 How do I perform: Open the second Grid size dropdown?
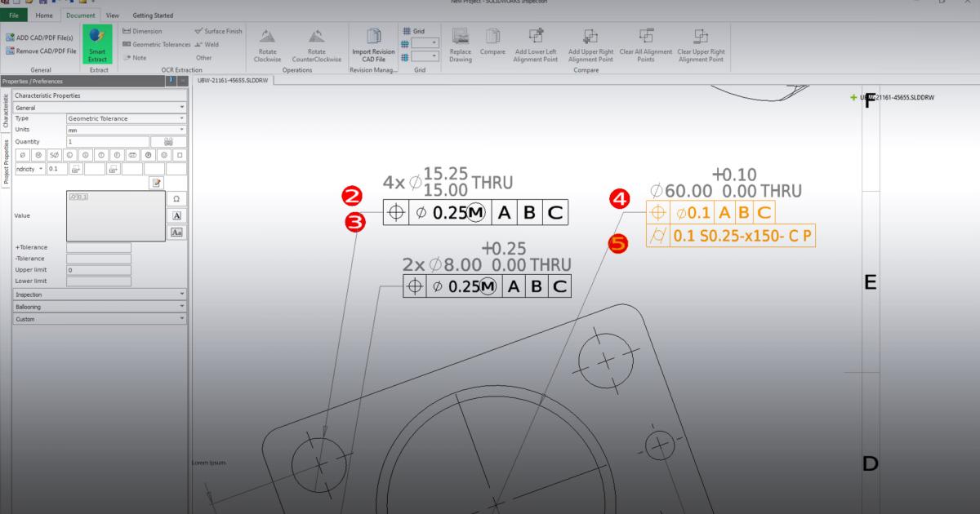click(x=425, y=56)
